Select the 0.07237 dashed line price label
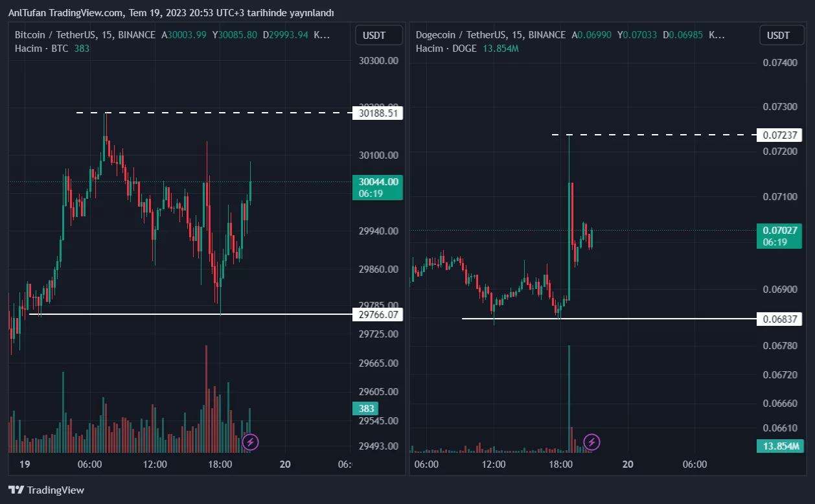Image resolution: width=815 pixels, height=504 pixels. [780, 135]
